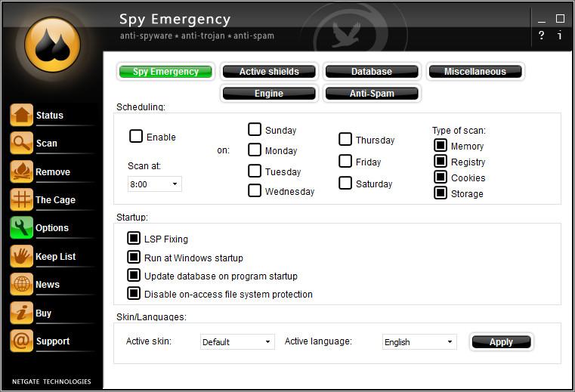Open the Active skin dropdown
Image resolution: width=575 pixels, height=392 pixels.
237,341
